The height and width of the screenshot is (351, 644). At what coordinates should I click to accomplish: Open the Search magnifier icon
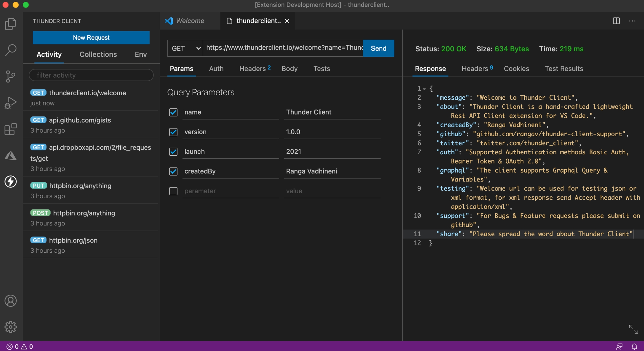[x=11, y=50]
